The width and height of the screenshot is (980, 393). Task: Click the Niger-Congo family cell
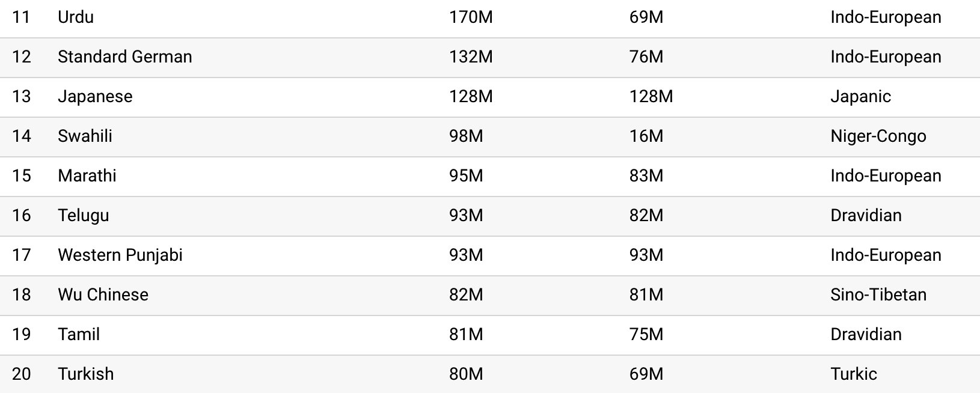[878, 136]
